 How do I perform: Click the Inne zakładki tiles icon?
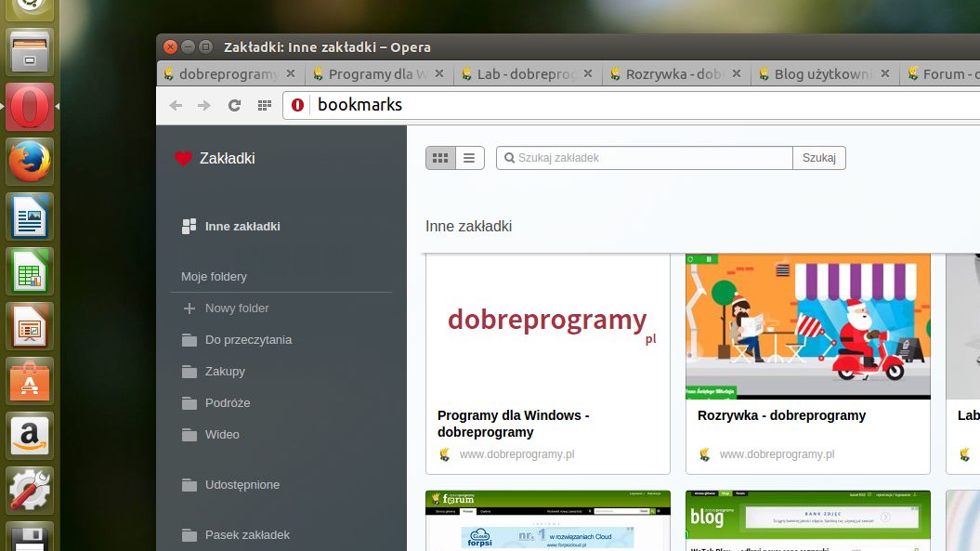tap(189, 227)
